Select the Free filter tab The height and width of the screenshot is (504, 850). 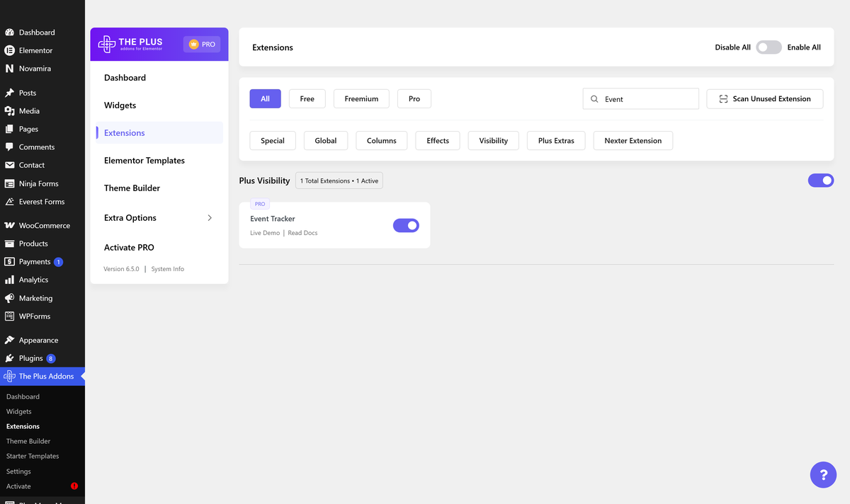coord(307,99)
